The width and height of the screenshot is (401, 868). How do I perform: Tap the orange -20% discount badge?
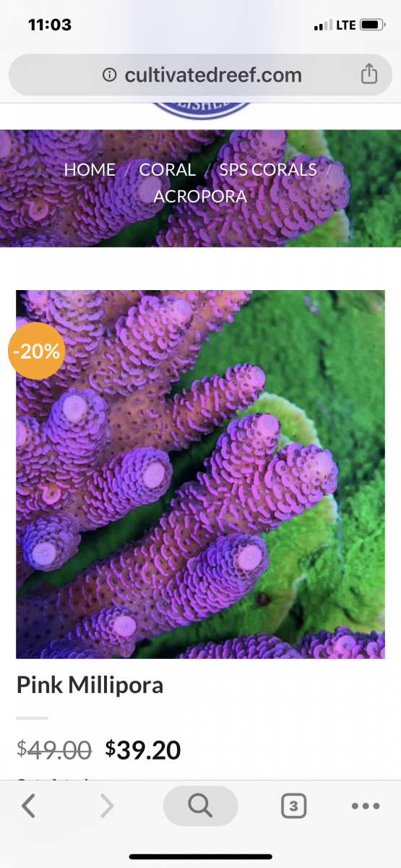[x=36, y=354]
